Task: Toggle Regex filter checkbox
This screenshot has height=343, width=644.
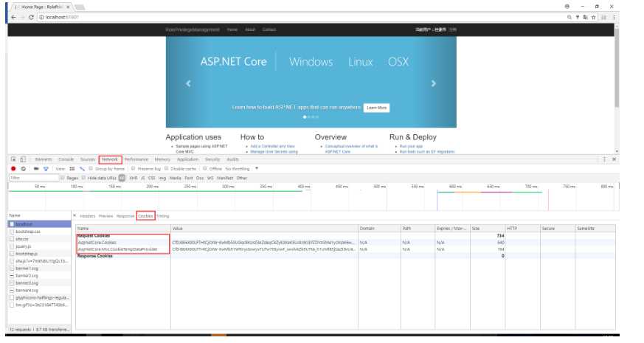Action: tap(63, 178)
